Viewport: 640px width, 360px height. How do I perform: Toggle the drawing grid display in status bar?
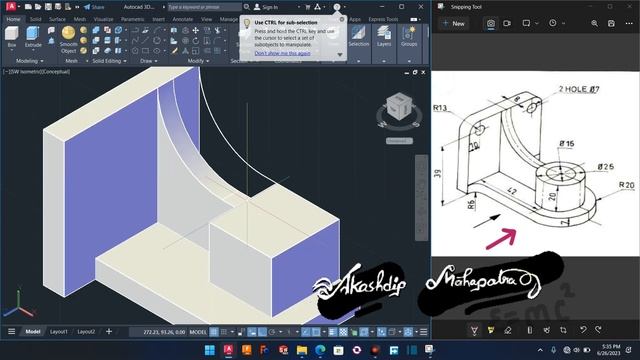214,332
